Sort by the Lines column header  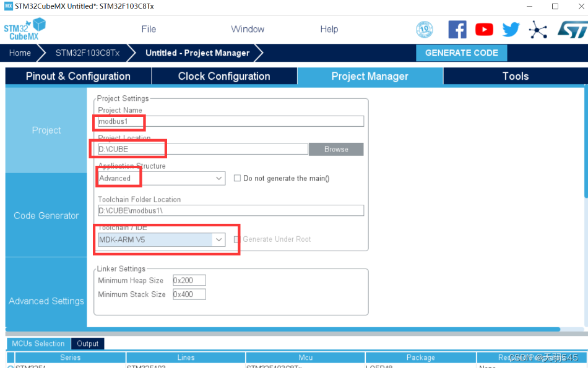186,357
